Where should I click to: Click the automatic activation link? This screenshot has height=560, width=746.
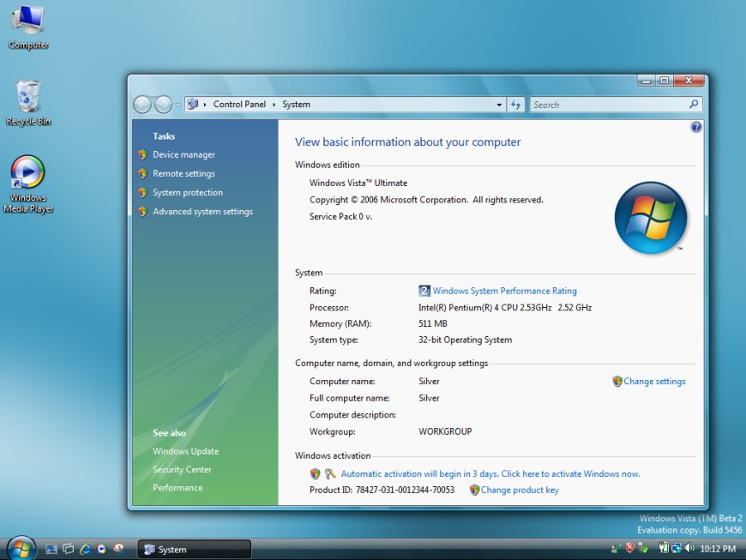[x=490, y=474]
